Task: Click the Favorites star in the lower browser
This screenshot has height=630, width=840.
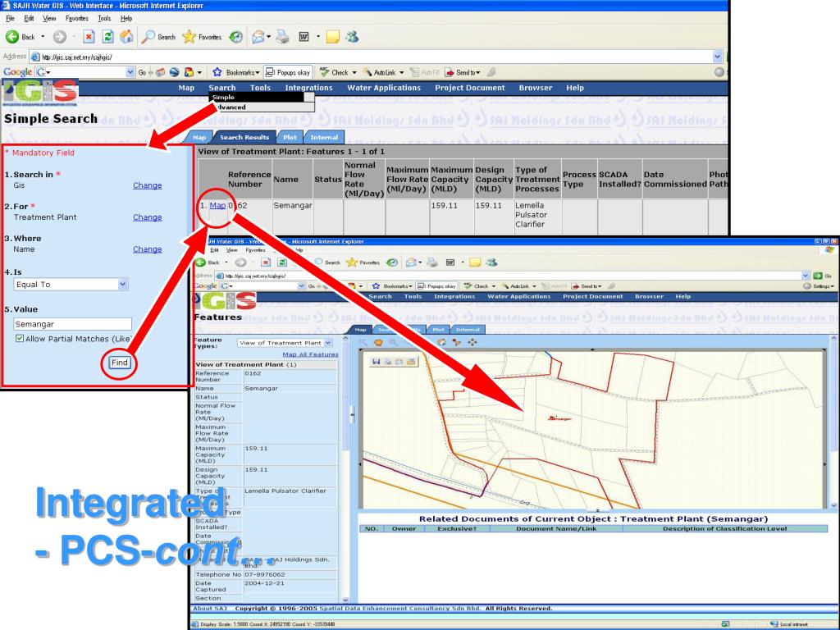Action: click(x=351, y=262)
